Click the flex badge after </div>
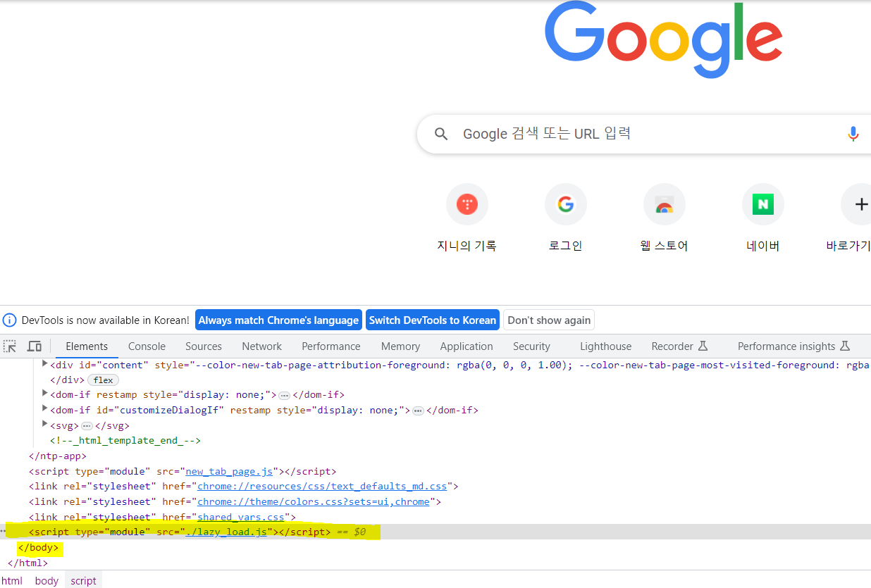871x588 pixels. click(x=103, y=380)
